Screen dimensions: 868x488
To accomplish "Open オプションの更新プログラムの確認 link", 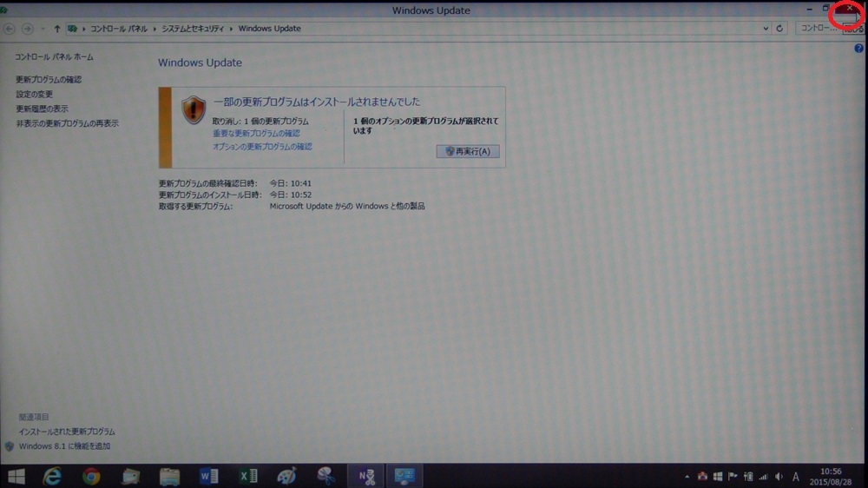I will pos(262,146).
